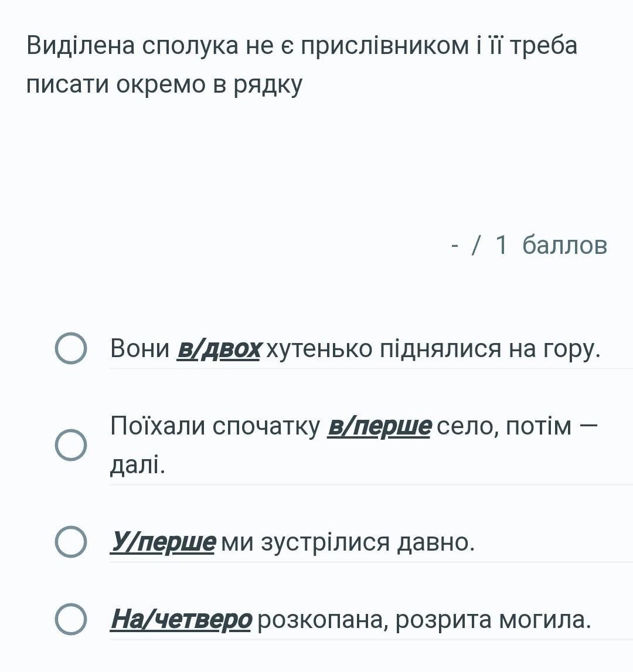Click the underlined word "в/двох"
This screenshot has height=672, width=633.
coord(219,349)
